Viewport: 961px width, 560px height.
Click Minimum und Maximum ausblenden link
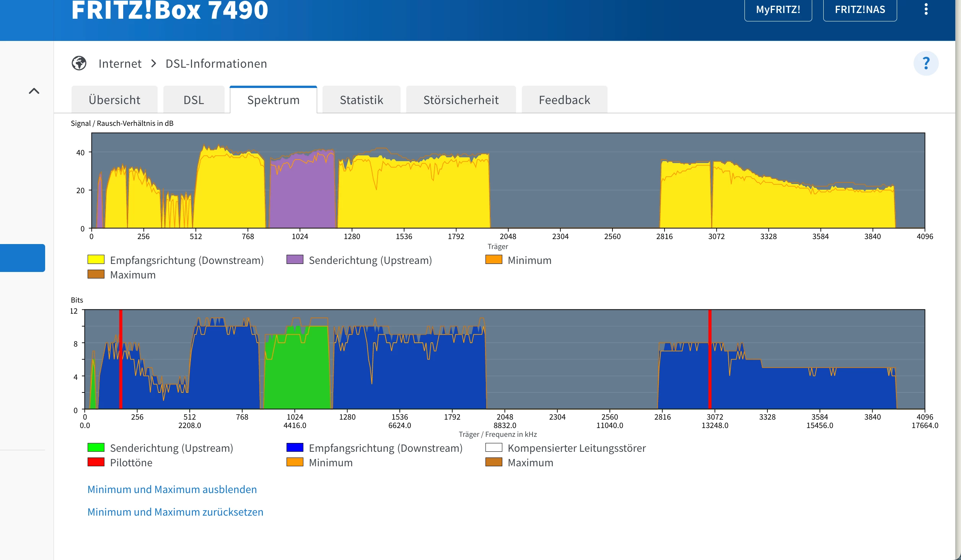pos(172,489)
